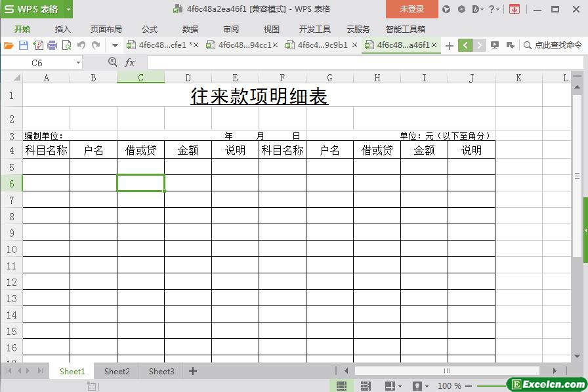Expand the Name Box dropdown arrow

[x=78, y=63]
